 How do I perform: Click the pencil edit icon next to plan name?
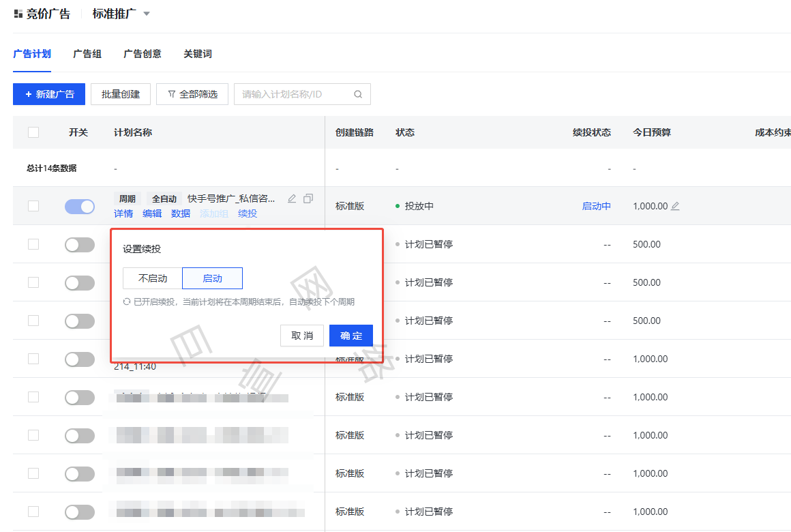click(x=291, y=198)
